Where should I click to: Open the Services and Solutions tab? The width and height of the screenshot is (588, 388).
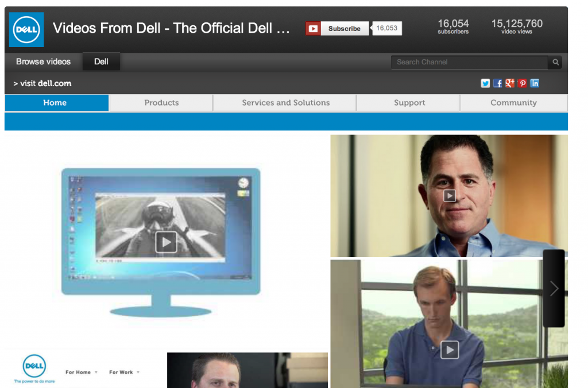[x=285, y=103]
